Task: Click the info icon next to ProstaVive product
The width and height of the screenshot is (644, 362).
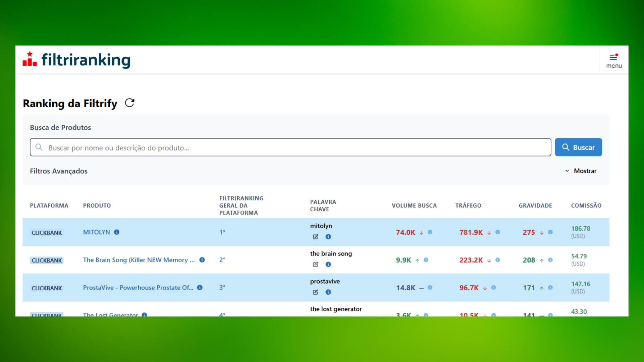Action: (x=200, y=288)
